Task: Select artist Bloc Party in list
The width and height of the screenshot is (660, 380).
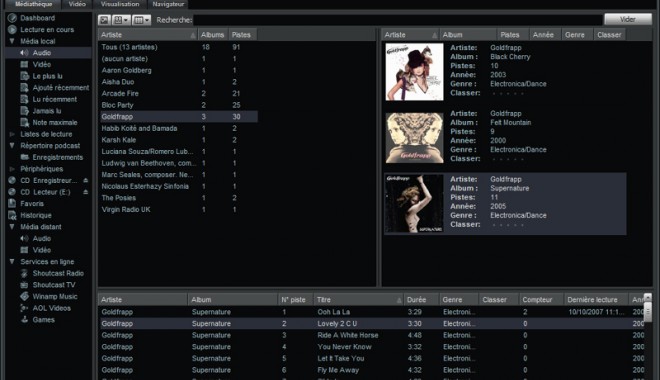Action: (178, 105)
